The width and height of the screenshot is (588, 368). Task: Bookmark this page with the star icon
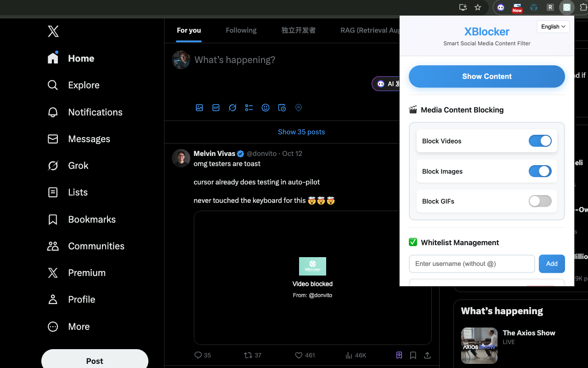click(x=478, y=7)
